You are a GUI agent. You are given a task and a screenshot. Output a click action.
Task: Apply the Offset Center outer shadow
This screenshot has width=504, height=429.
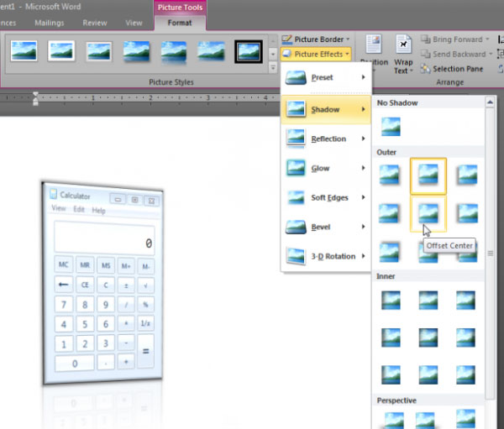coord(428,214)
